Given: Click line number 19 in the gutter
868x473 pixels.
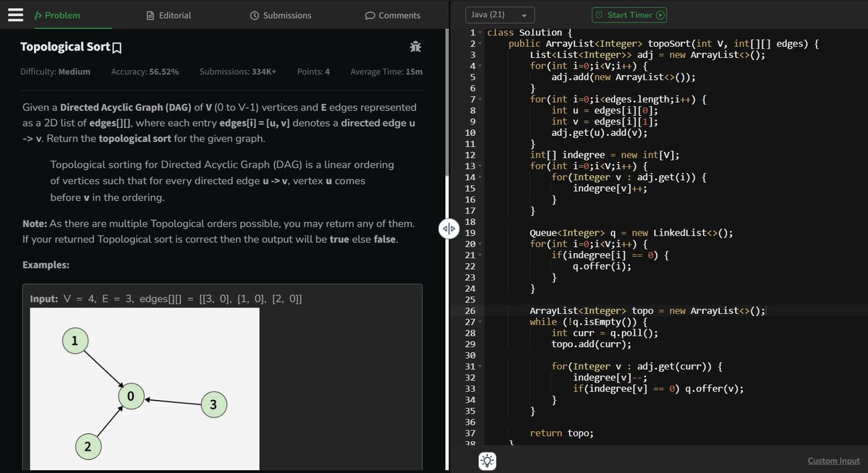Looking at the screenshot, I should pyautogui.click(x=470, y=233).
